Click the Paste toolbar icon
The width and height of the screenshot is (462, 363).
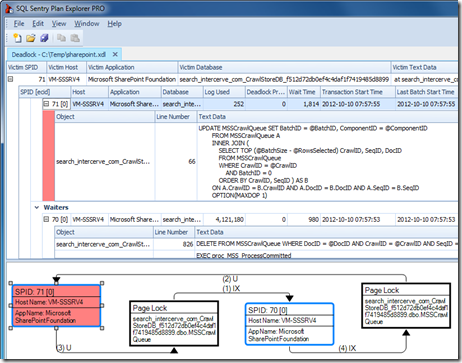point(75,38)
